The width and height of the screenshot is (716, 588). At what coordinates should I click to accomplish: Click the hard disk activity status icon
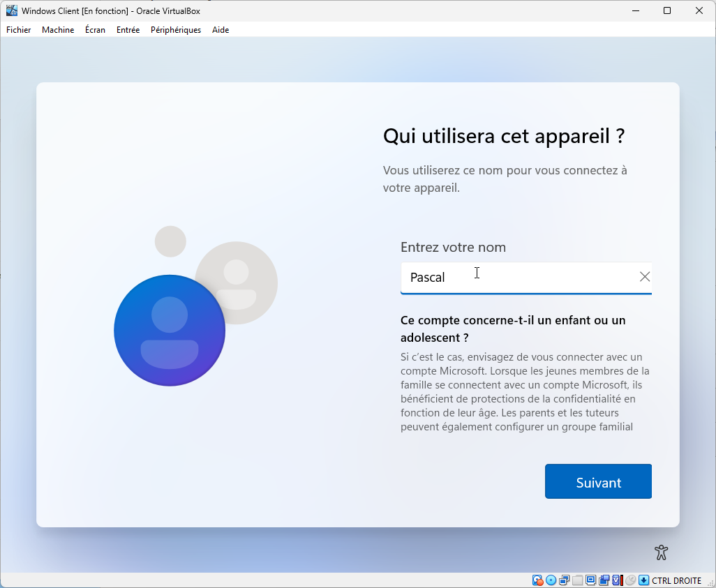click(x=538, y=580)
